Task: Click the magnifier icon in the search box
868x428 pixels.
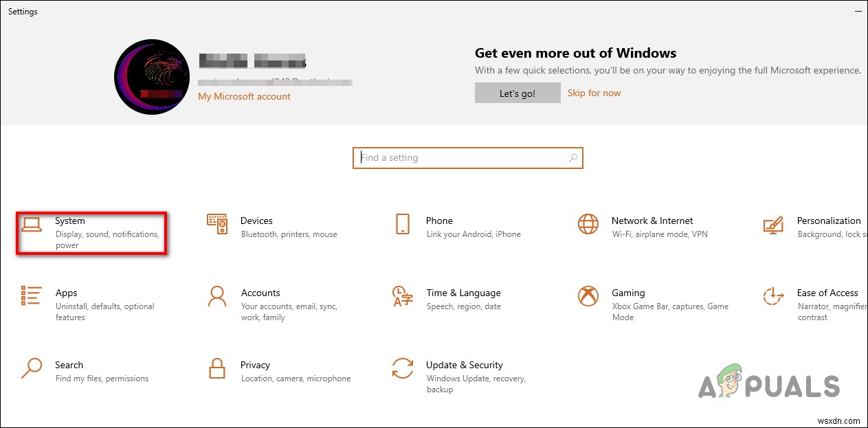Action: pyautogui.click(x=573, y=158)
